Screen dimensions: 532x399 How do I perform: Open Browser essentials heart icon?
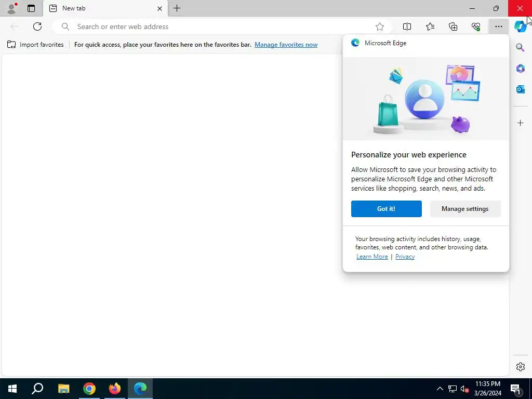pyautogui.click(x=476, y=26)
